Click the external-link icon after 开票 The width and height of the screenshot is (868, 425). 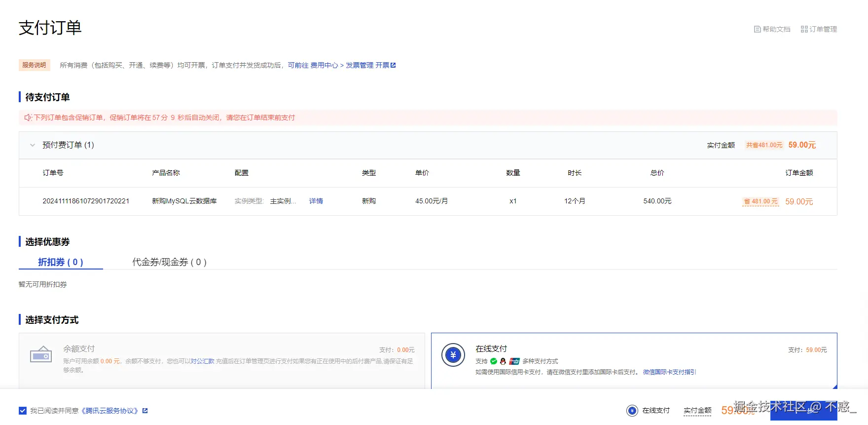pos(393,65)
